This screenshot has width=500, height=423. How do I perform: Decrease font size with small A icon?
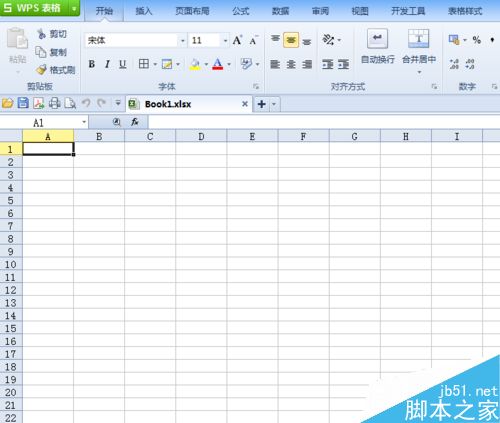click(253, 40)
